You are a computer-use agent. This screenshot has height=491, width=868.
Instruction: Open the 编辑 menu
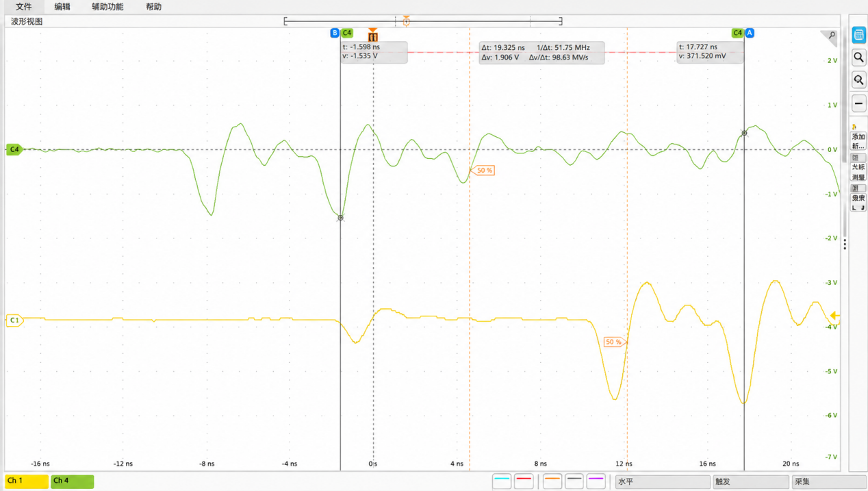click(x=62, y=7)
